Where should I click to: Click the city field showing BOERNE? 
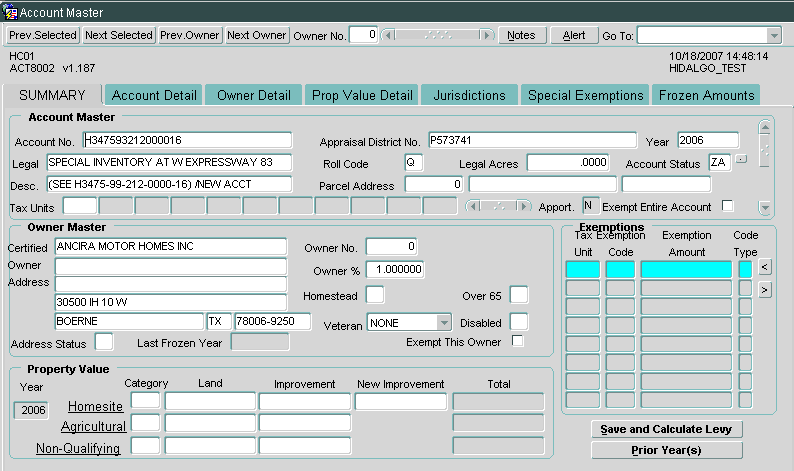click(x=129, y=322)
